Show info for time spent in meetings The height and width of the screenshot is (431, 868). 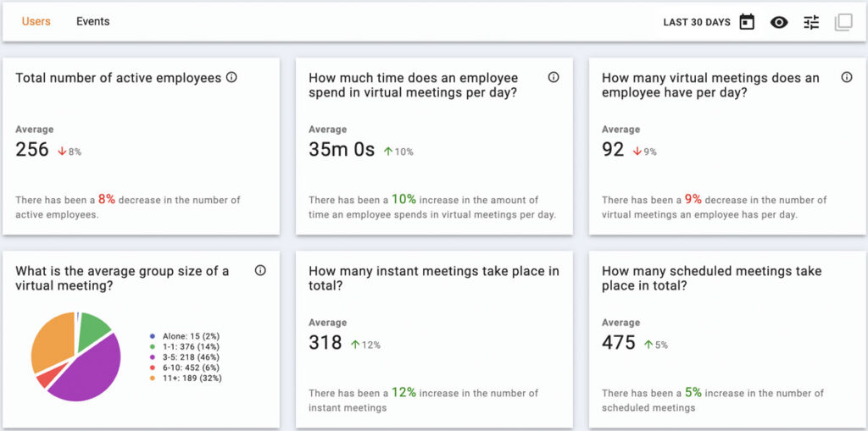coord(553,77)
